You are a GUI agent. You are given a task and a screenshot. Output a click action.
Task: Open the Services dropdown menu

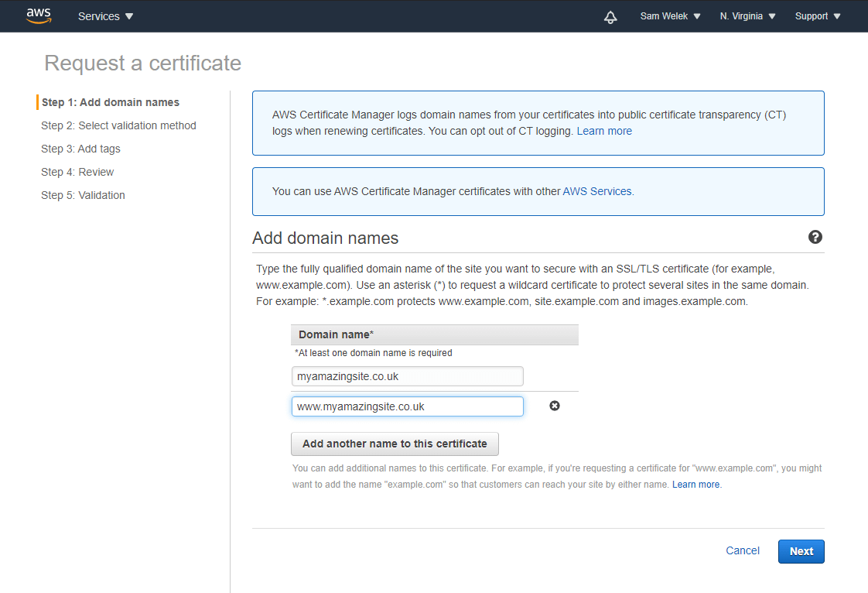click(x=105, y=16)
